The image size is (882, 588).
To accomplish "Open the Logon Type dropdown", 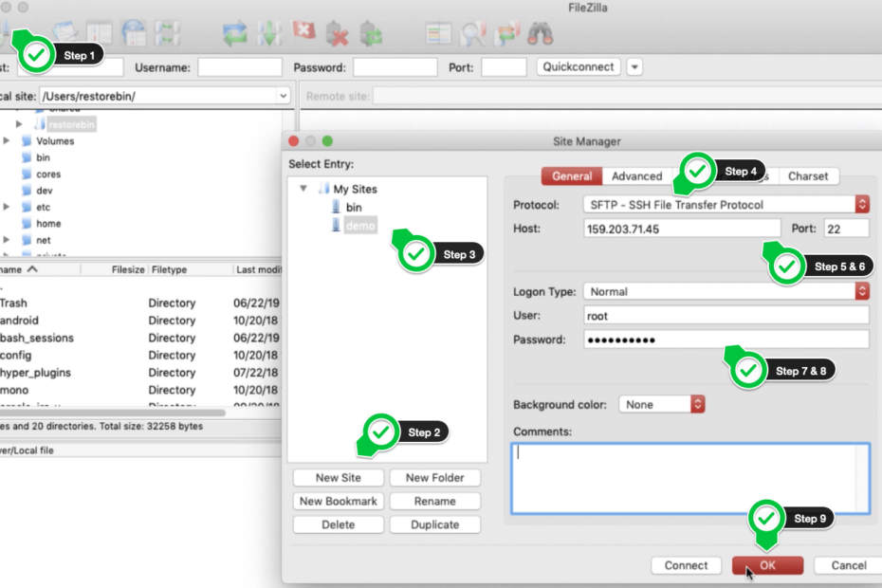I will point(726,291).
